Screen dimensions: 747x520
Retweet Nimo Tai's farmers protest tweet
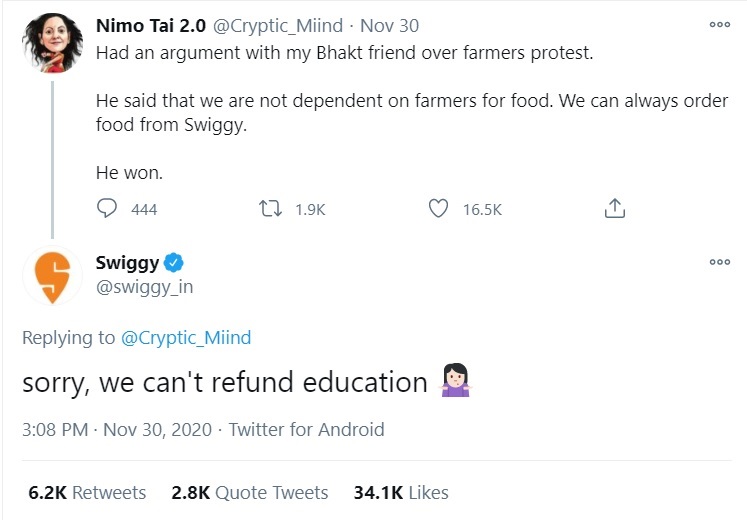pos(270,209)
